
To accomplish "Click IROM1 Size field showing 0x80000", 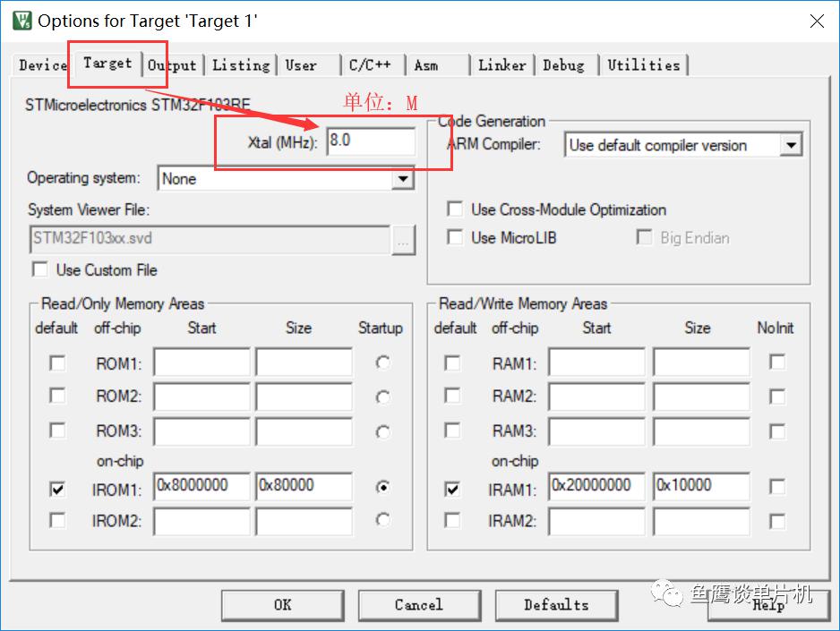I will click(304, 486).
